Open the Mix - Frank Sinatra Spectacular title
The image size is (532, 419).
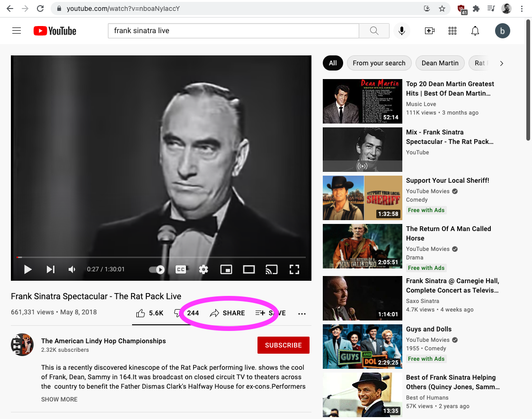(x=450, y=137)
